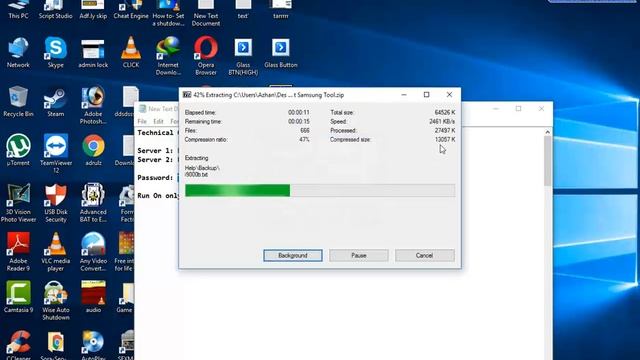Open Glass Button desktop icon

[280, 53]
